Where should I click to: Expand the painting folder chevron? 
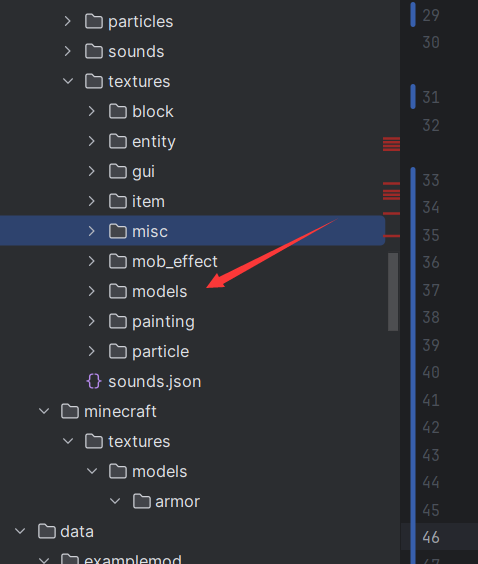(92, 321)
